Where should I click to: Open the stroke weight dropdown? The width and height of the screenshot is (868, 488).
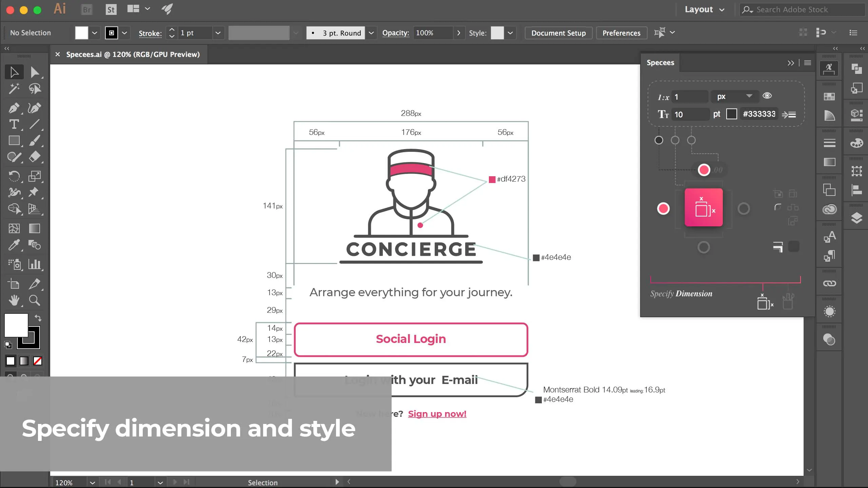coord(218,33)
